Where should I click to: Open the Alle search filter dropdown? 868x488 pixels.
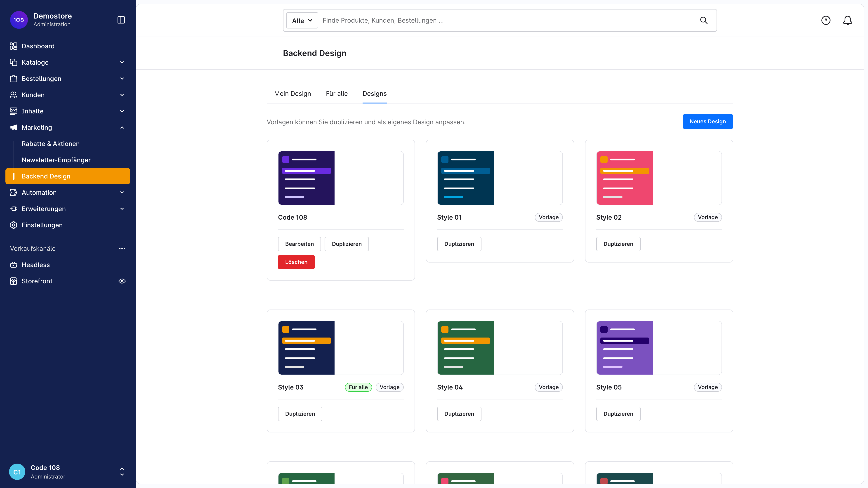(302, 21)
